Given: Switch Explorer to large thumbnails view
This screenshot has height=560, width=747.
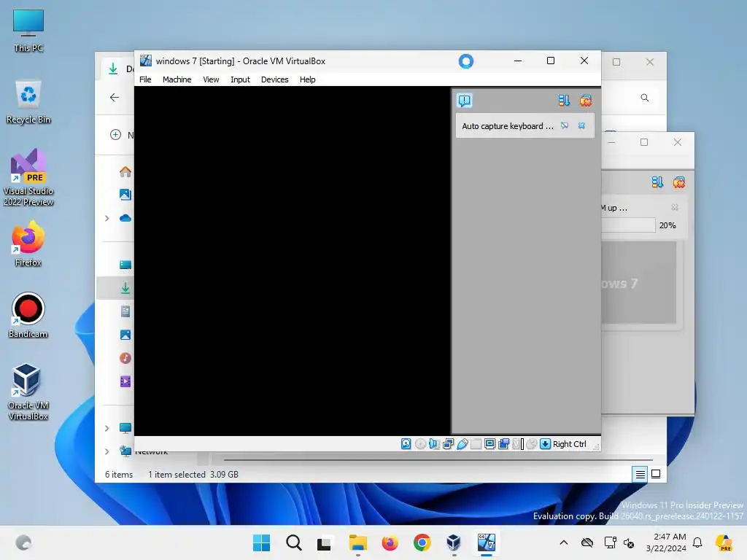Looking at the screenshot, I should [x=656, y=474].
